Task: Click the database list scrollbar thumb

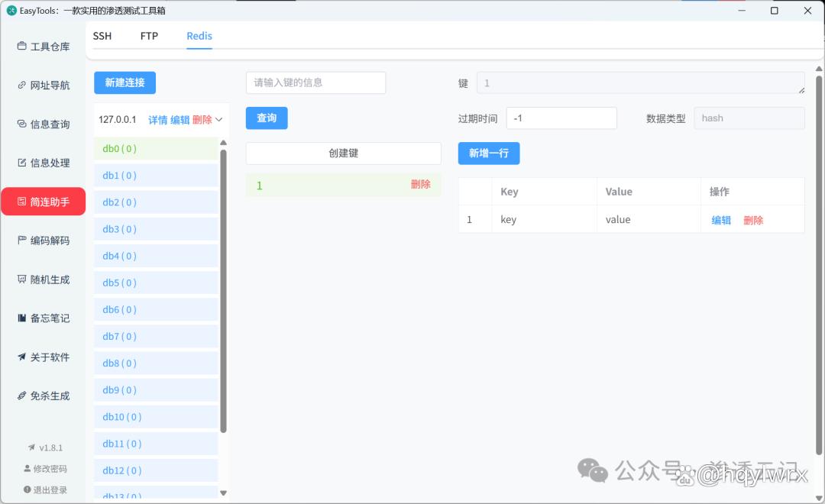Action: pos(223,291)
